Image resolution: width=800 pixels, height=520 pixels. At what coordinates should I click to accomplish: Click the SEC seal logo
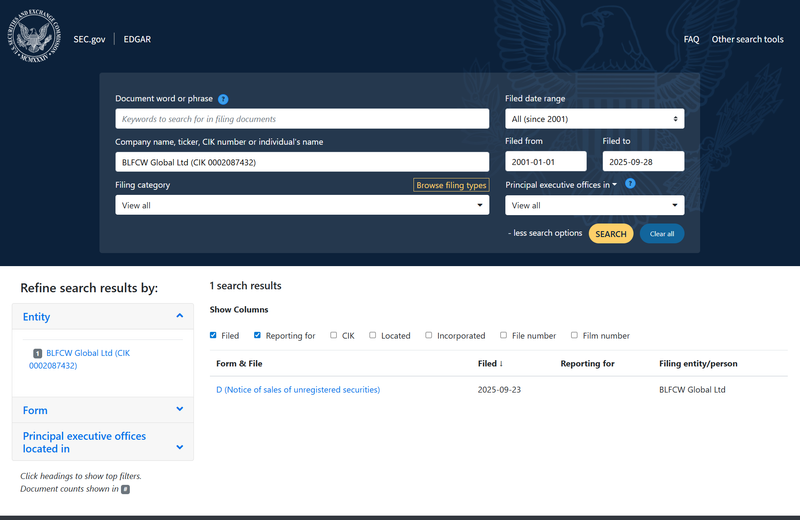pos(34,36)
